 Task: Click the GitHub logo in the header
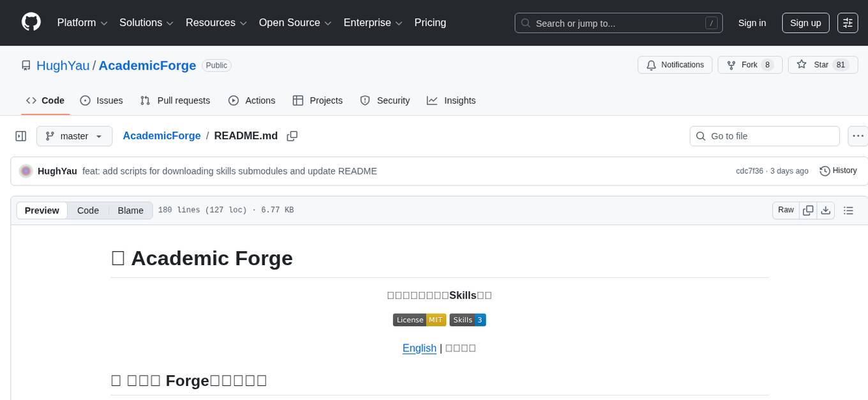(31, 22)
